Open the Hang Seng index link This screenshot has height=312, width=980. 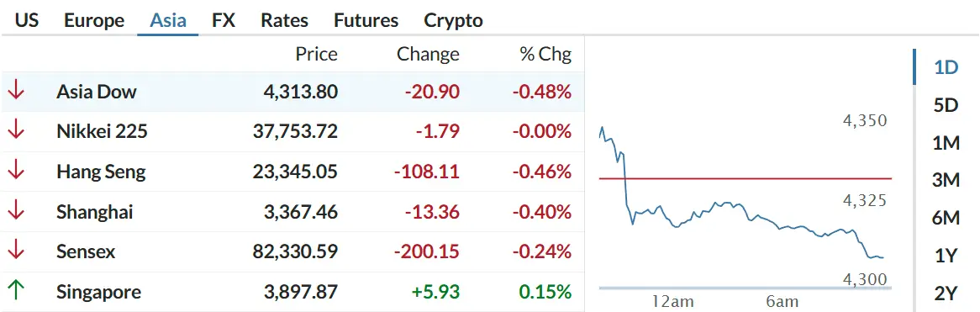pyautogui.click(x=101, y=172)
